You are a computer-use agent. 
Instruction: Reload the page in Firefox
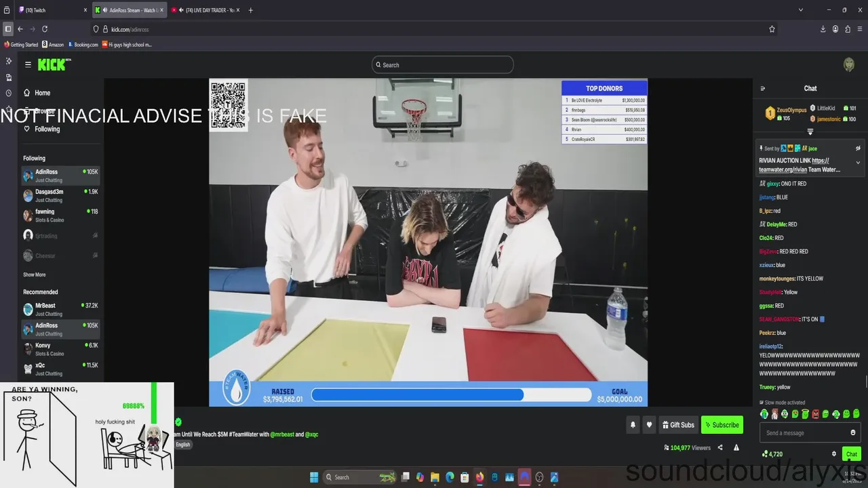tap(45, 29)
